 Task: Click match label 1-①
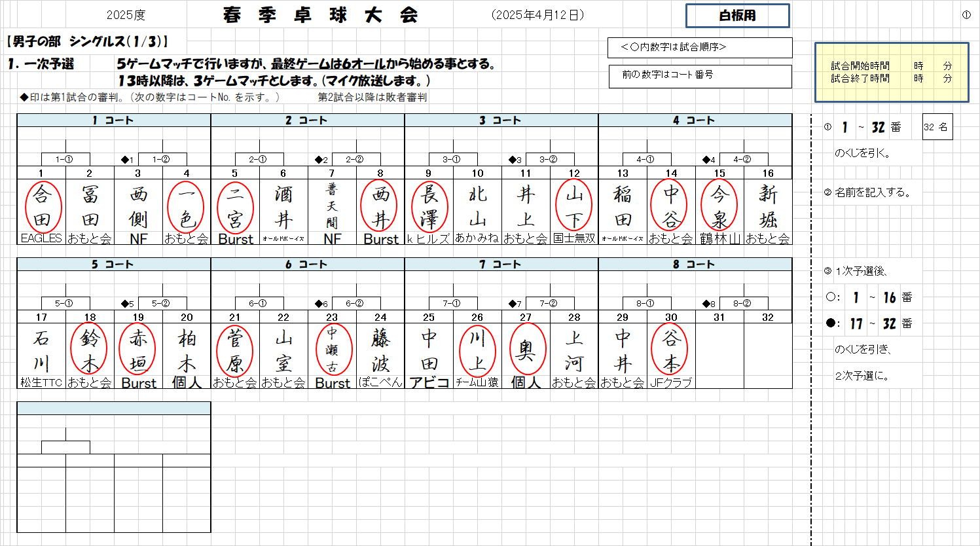point(65,159)
